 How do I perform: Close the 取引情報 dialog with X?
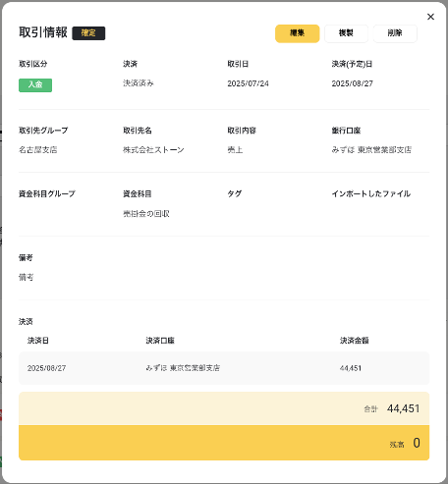pos(430,17)
